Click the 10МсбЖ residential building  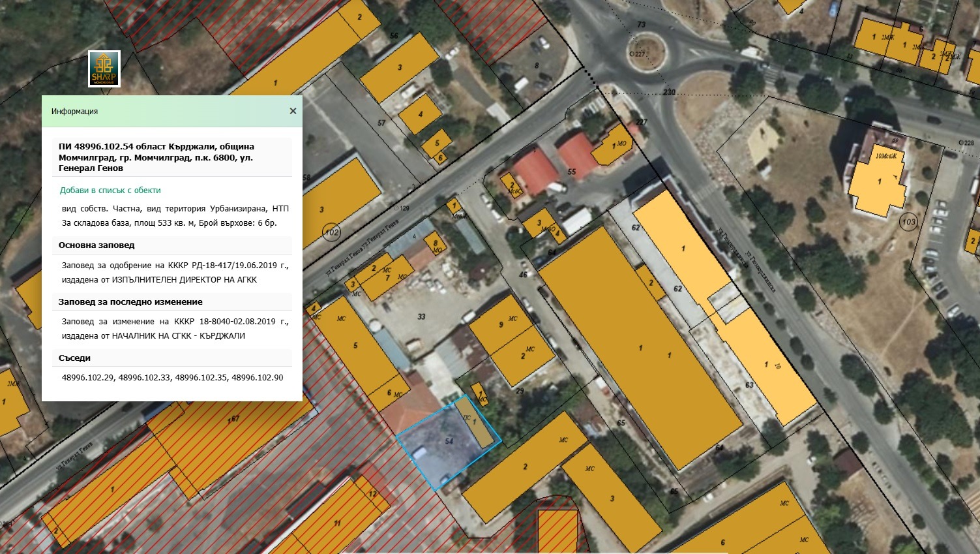coord(879,179)
